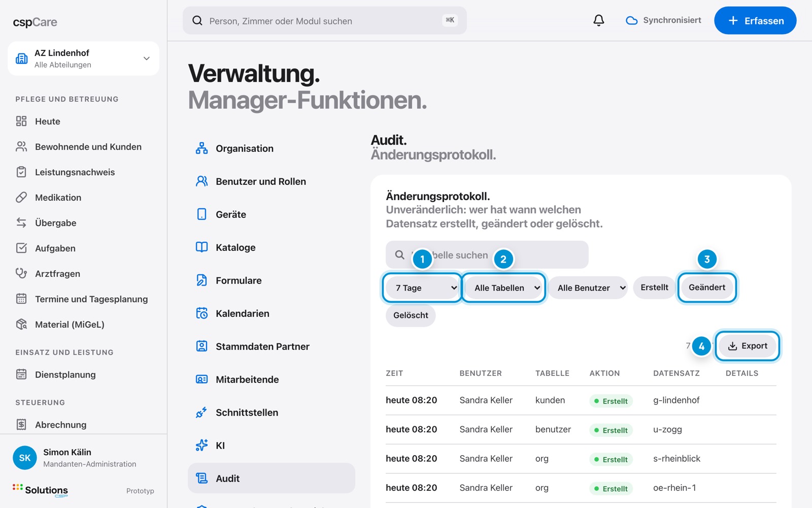The height and width of the screenshot is (508, 812).
Task: Click the Aufgaben checkbox icon
Action: [x=21, y=248]
